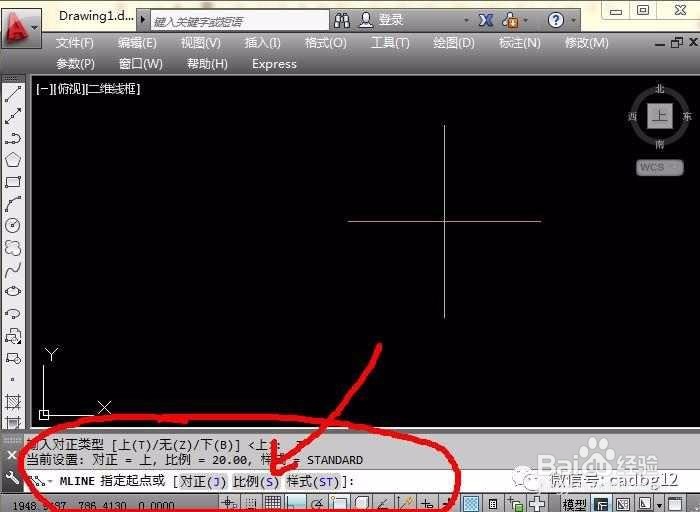The image size is (700, 512).
Task: Toggle Dynamic UCS in status bar
Action: [x=405, y=504]
